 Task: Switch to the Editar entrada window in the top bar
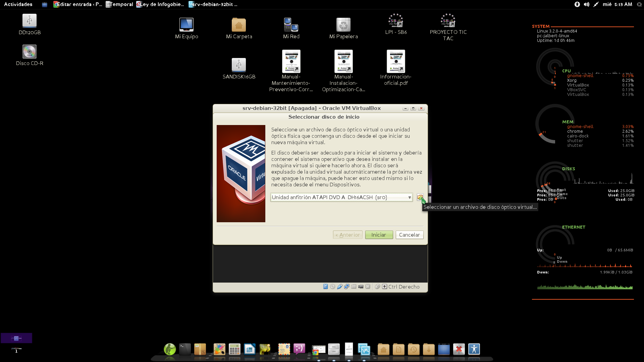tap(78, 4)
